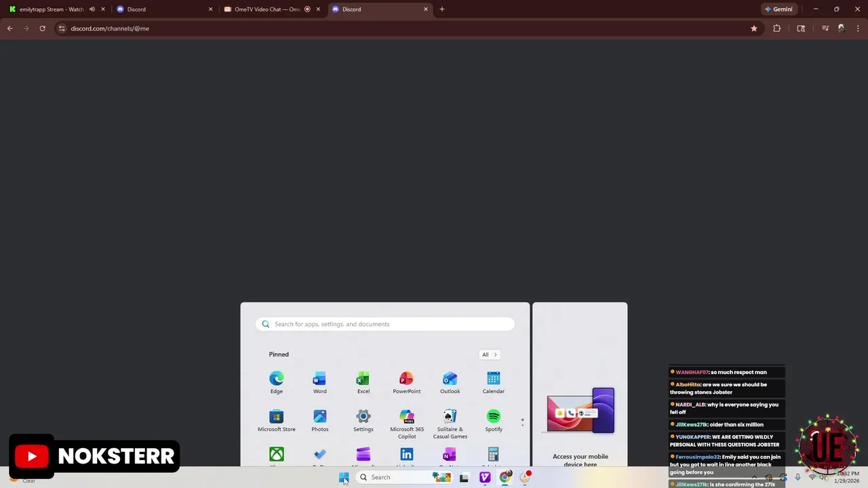Open the Wi-Fi network tray icon
This screenshot has height=488, width=868.
(812, 477)
